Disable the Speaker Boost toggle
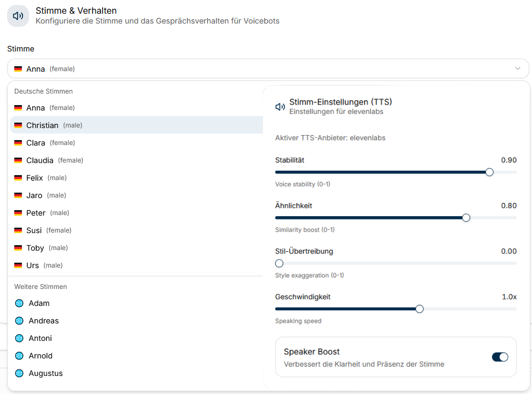The image size is (532, 394). pyautogui.click(x=500, y=357)
